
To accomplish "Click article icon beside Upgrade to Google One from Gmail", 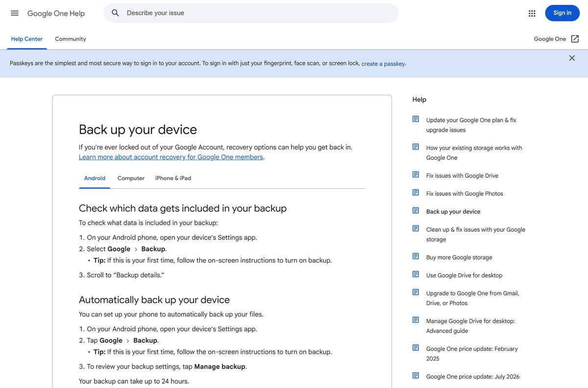I will coord(416,292).
